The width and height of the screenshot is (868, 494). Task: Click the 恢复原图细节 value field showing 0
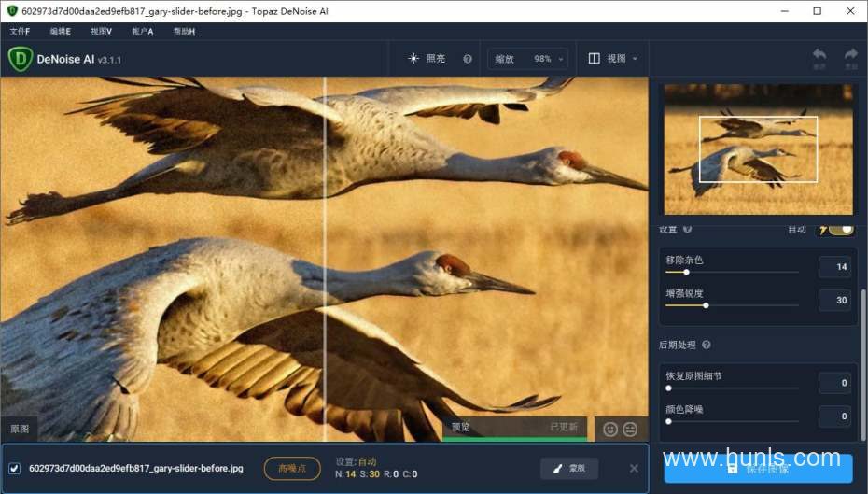(834, 383)
